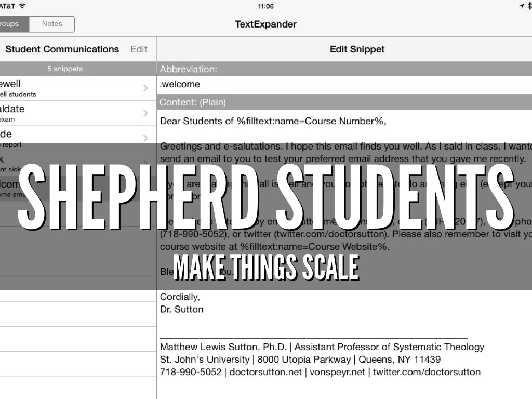Click the TextExpander app title
The width and height of the screenshot is (532, 399).
click(266, 24)
